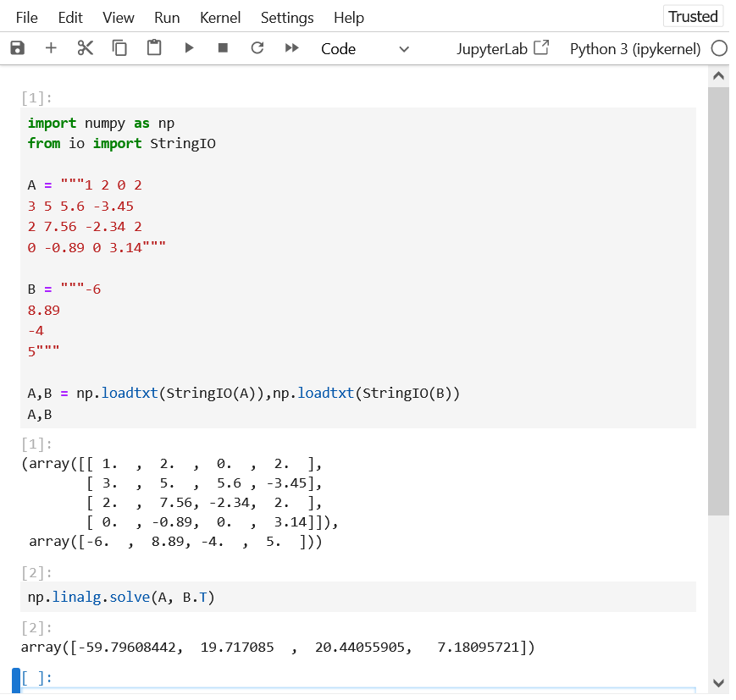Insert a new cell with the plus icon

pyautogui.click(x=51, y=48)
